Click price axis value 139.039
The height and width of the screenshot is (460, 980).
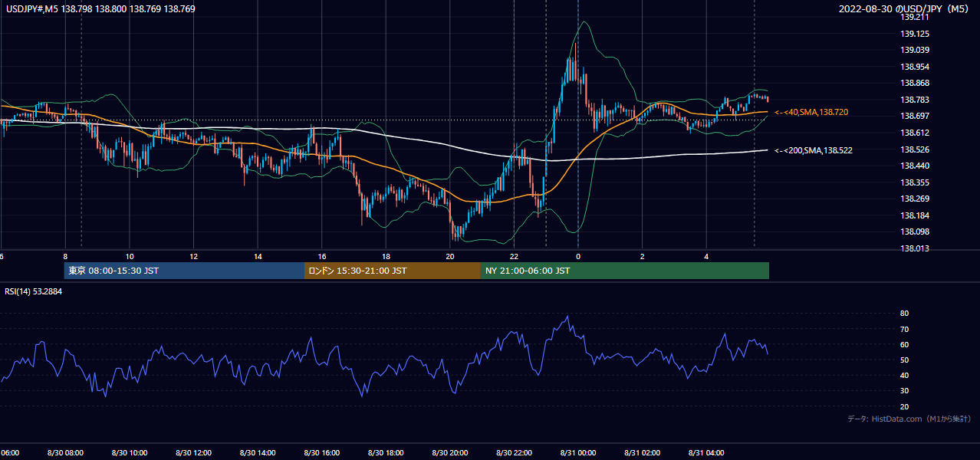(914, 50)
